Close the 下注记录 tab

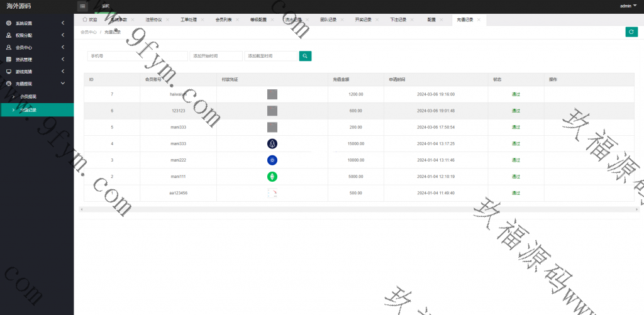coord(412,19)
